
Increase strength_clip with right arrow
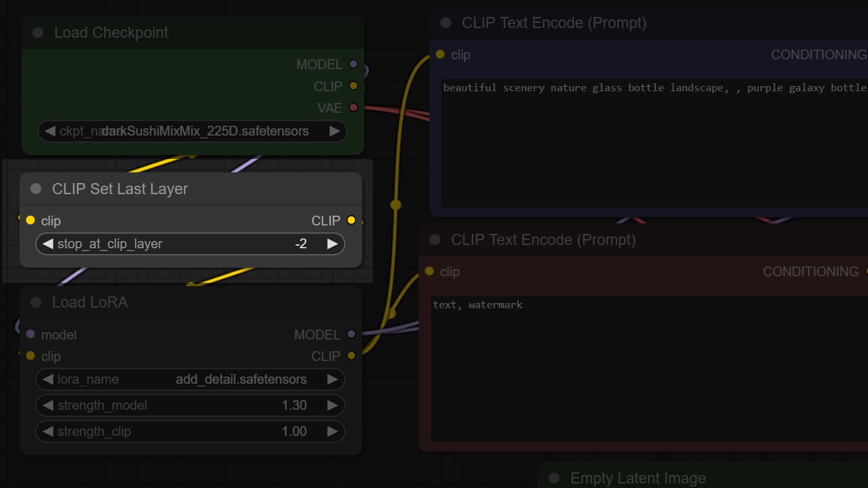(332, 431)
